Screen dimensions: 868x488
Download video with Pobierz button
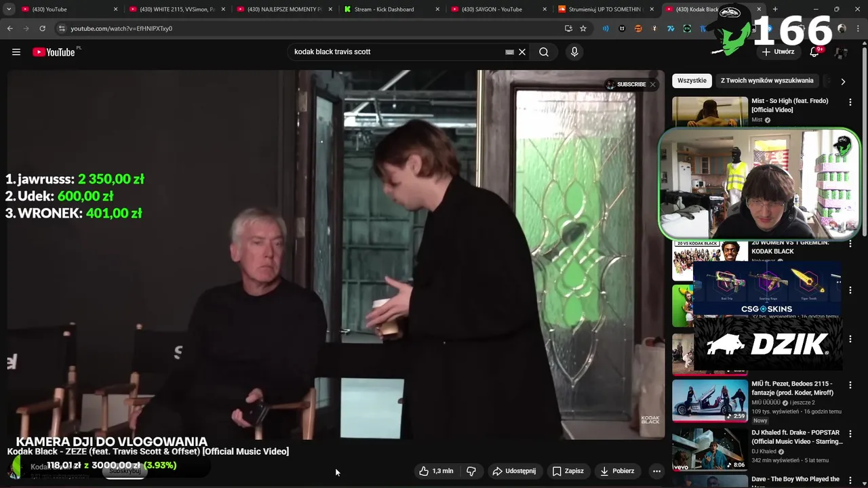pyautogui.click(x=617, y=471)
